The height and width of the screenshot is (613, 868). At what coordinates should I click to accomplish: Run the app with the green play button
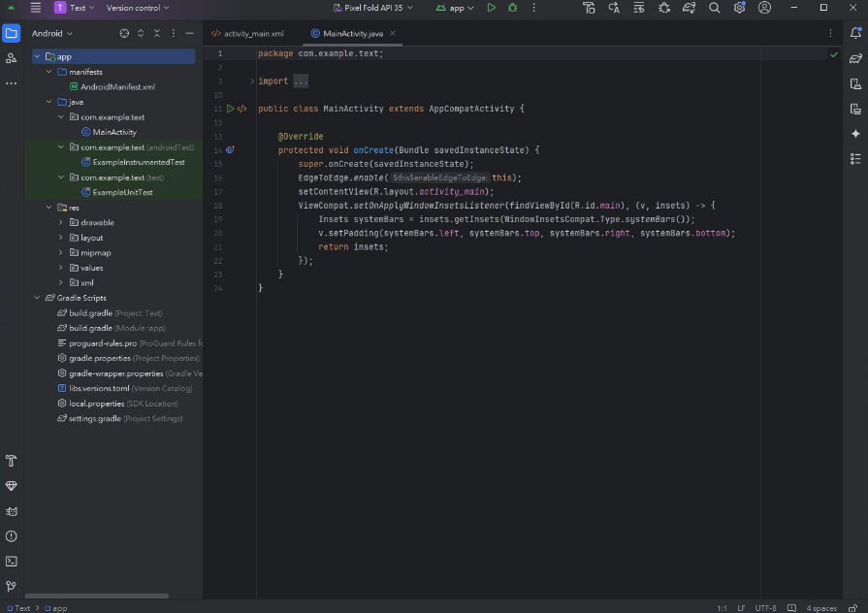click(x=492, y=8)
